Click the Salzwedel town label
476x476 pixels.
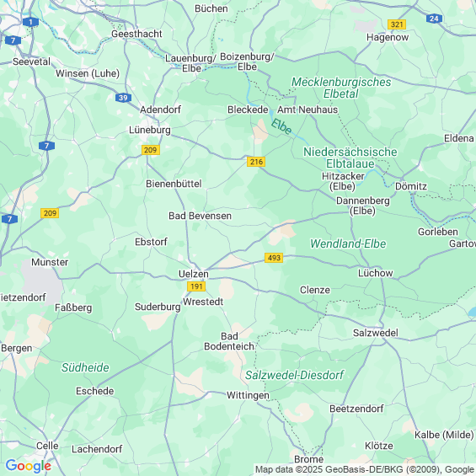tap(375, 333)
